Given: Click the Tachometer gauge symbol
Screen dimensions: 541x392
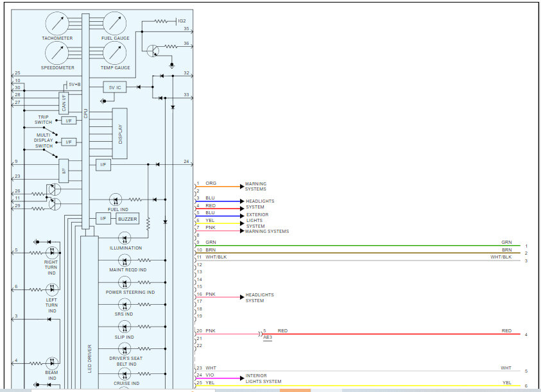Looking at the screenshot, I should (57, 23).
